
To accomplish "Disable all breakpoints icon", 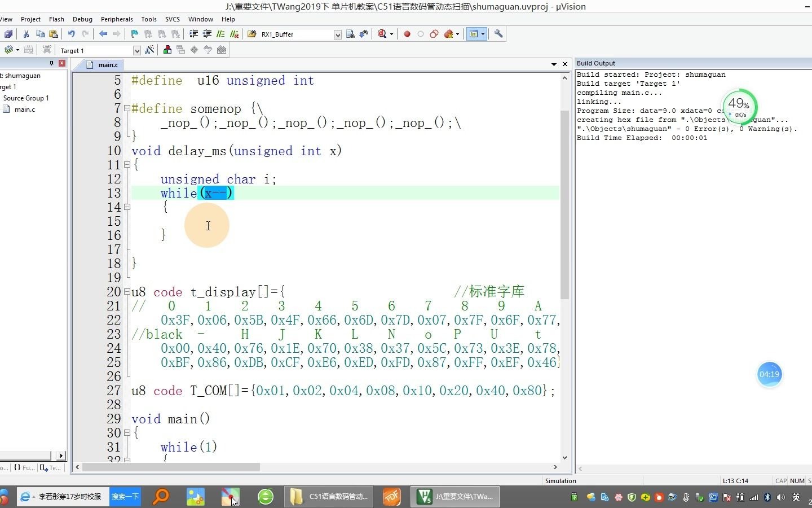I will pyautogui.click(x=434, y=34).
